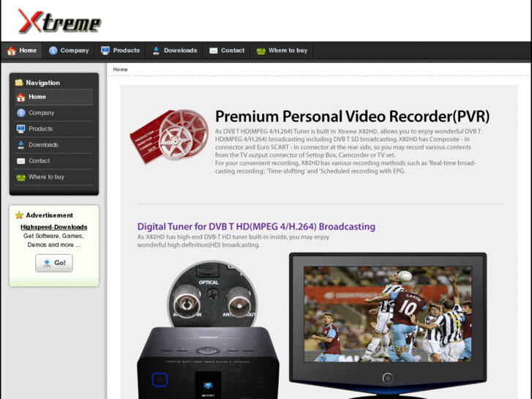Open Contact in the top menu
This screenshot has width=532, height=399.
click(227, 51)
